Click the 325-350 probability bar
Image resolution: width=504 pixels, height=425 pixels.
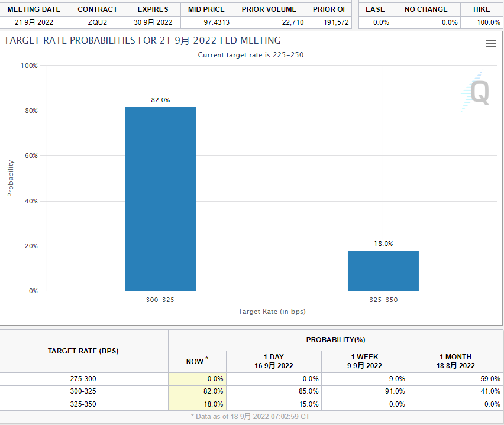click(383, 271)
